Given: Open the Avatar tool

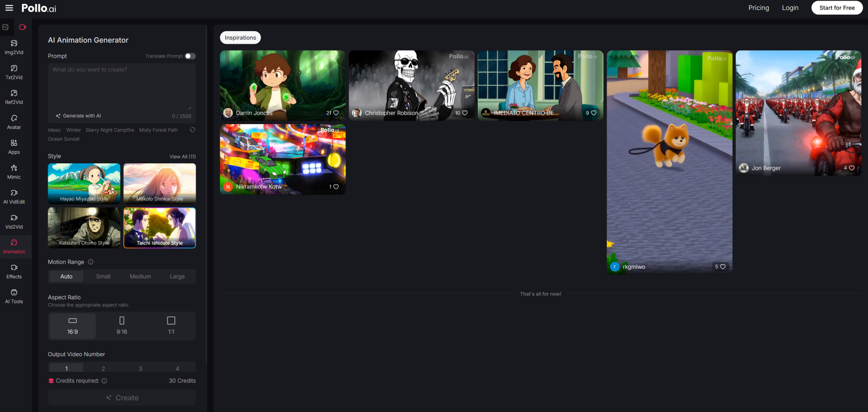Looking at the screenshot, I should (x=14, y=122).
